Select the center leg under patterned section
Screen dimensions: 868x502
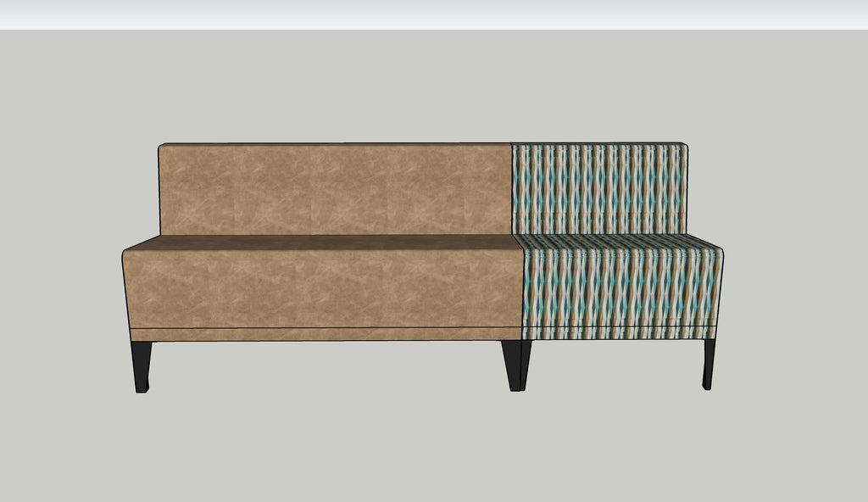[x=526, y=363]
